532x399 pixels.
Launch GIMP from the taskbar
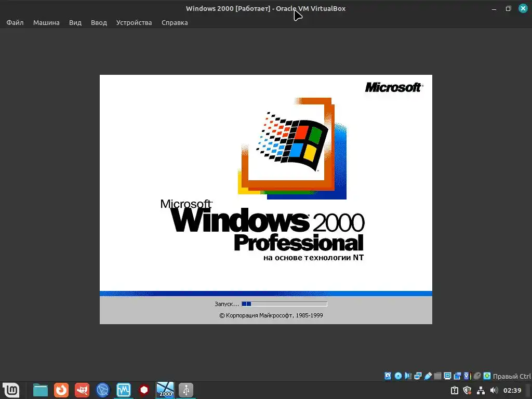click(x=82, y=390)
